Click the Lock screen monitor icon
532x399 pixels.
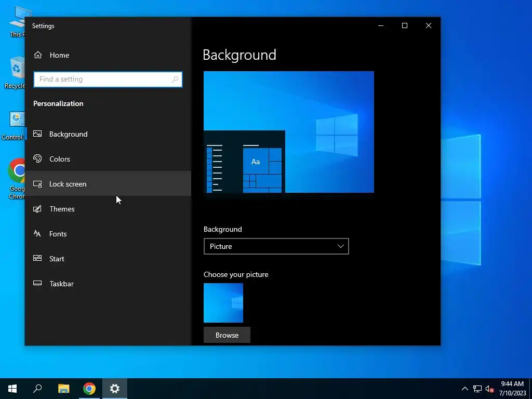[x=37, y=184]
